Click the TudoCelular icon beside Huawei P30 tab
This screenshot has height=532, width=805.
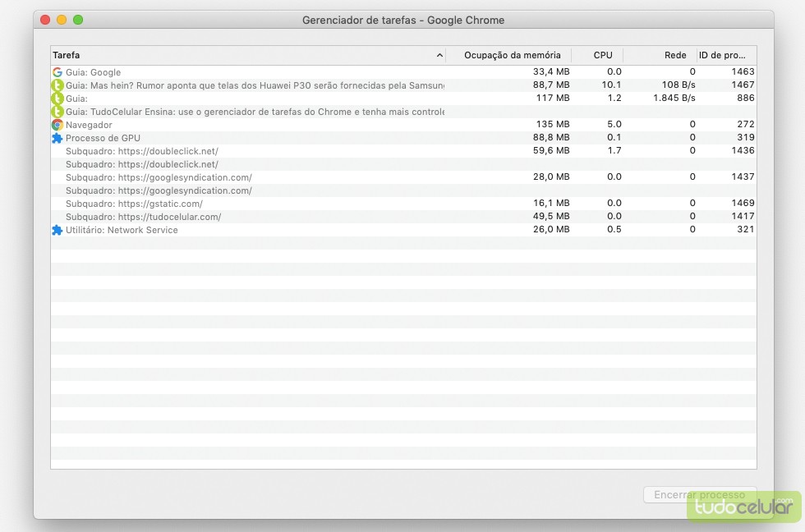click(x=57, y=85)
